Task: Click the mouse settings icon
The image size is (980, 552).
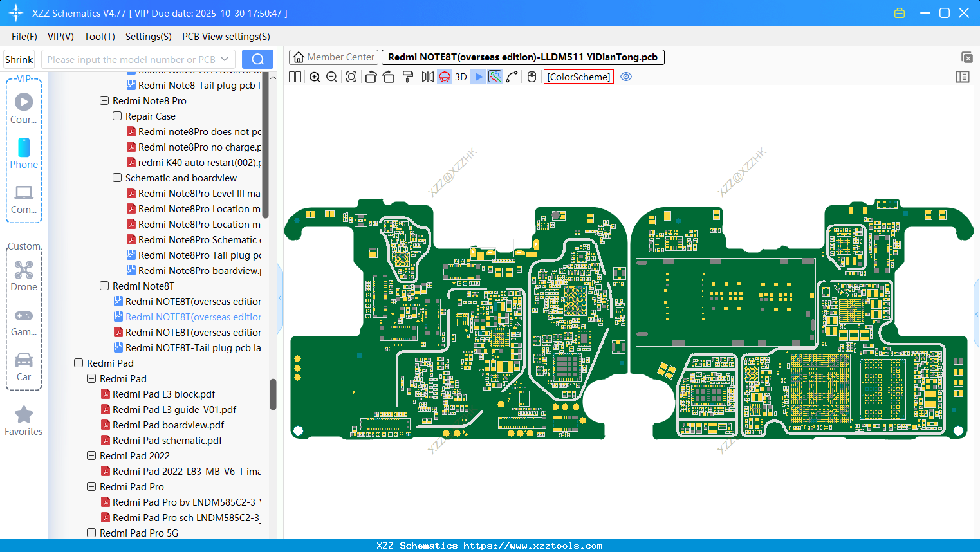Action: 532,77
